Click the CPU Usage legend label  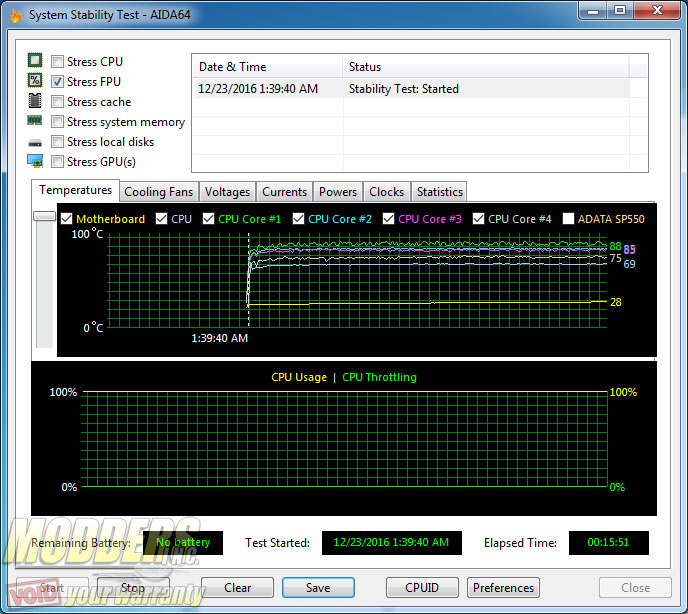pyautogui.click(x=299, y=377)
